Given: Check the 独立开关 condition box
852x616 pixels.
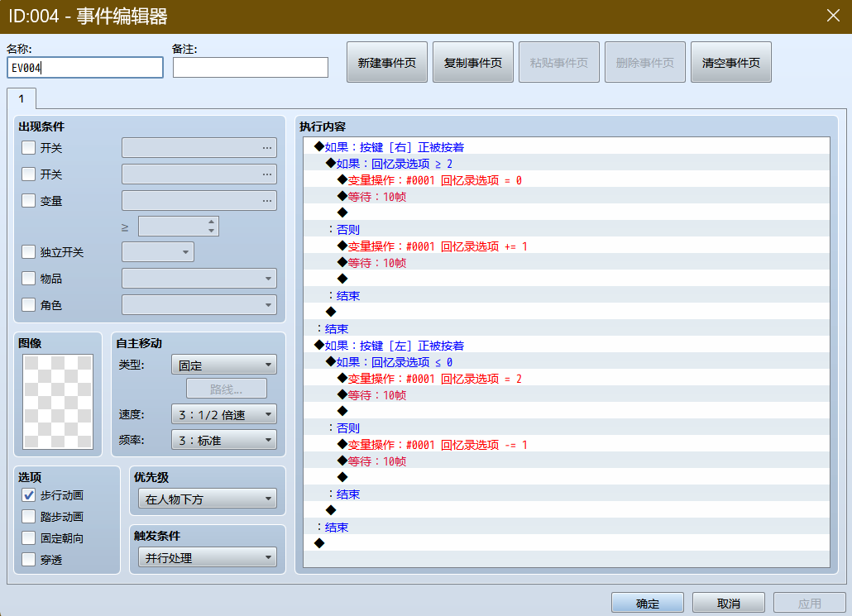Looking at the screenshot, I should click(x=28, y=252).
